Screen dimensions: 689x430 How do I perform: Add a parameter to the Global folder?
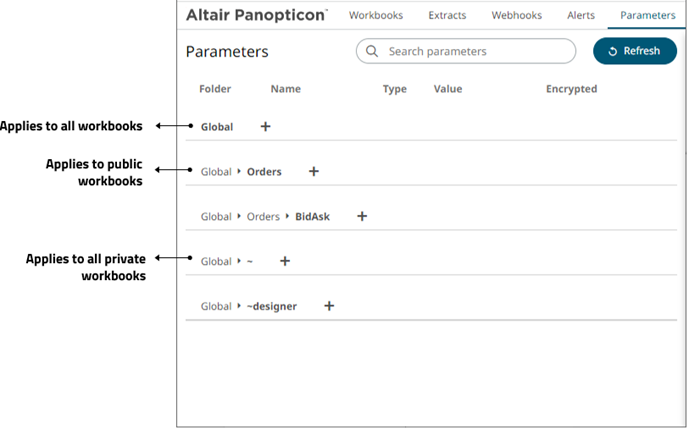(265, 126)
